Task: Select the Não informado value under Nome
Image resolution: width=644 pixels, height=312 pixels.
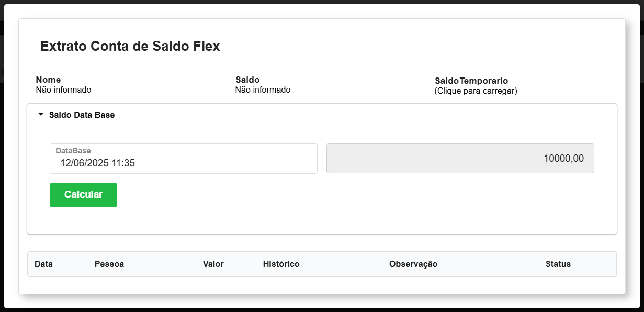Action: click(63, 90)
